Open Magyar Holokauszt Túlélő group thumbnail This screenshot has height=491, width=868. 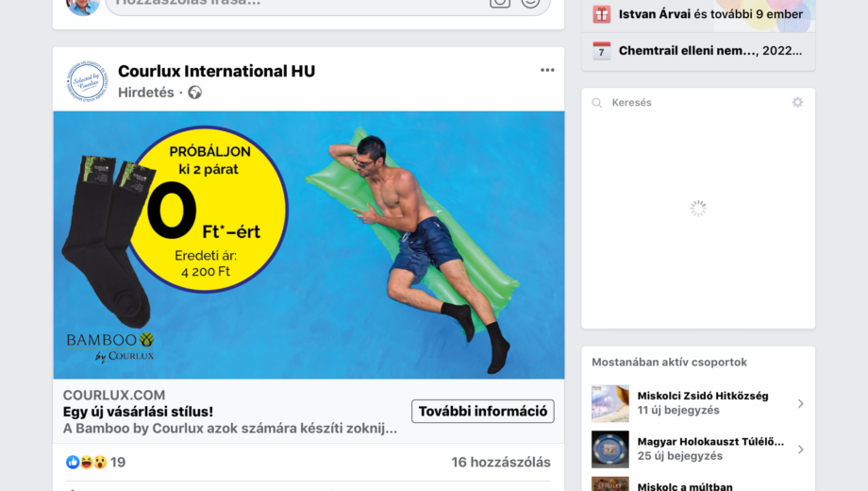click(x=610, y=449)
